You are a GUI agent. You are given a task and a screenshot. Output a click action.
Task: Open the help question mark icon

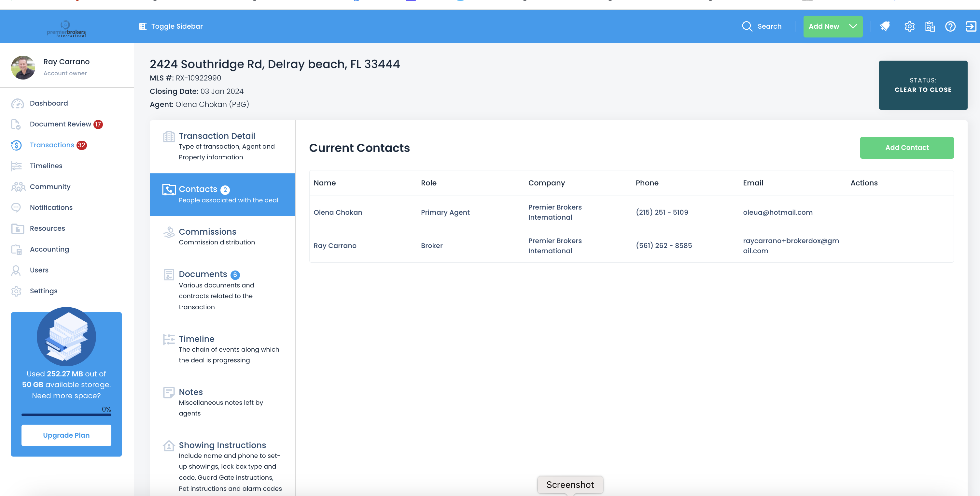950,26
